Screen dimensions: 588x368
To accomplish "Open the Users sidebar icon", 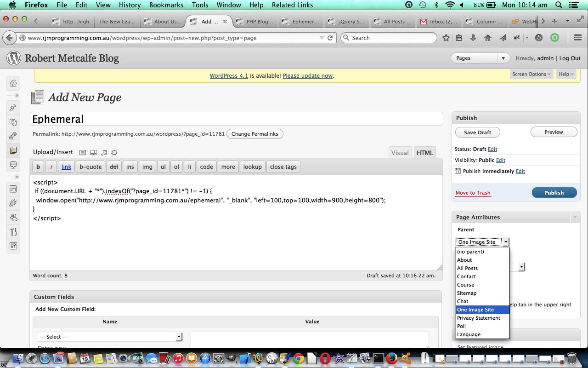I will (13, 218).
